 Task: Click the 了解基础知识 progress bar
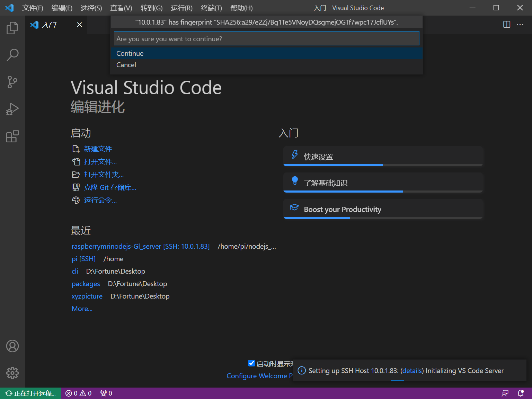pyautogui.click(x=383, y=192)
